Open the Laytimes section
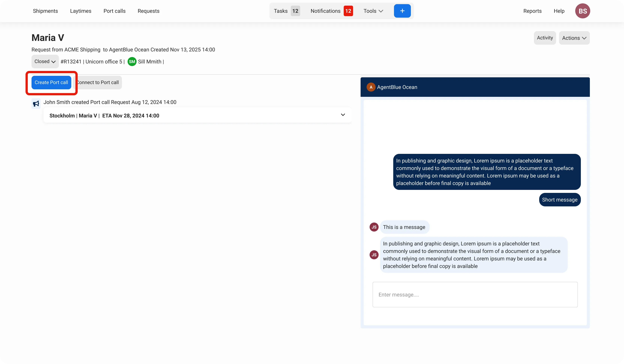 tap(80, 11)
